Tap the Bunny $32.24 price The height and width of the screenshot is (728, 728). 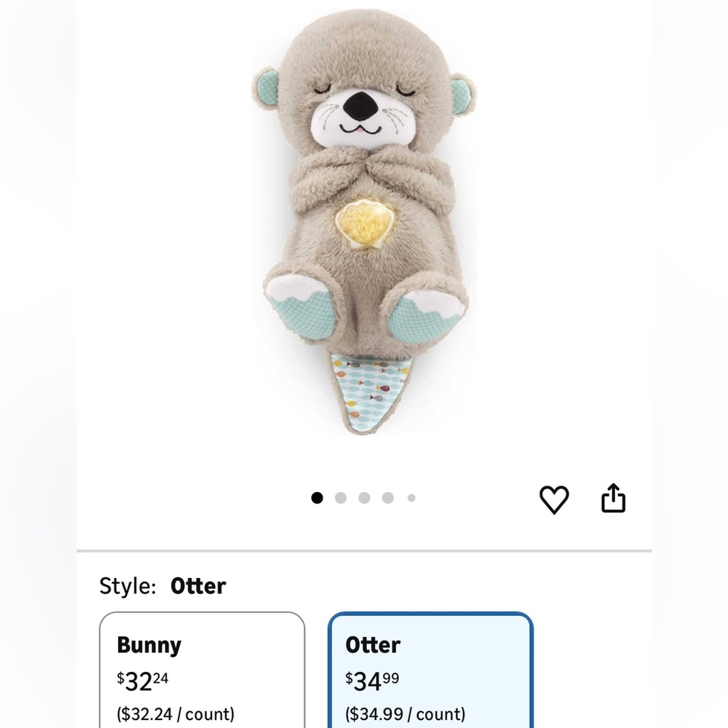point(143,681)
